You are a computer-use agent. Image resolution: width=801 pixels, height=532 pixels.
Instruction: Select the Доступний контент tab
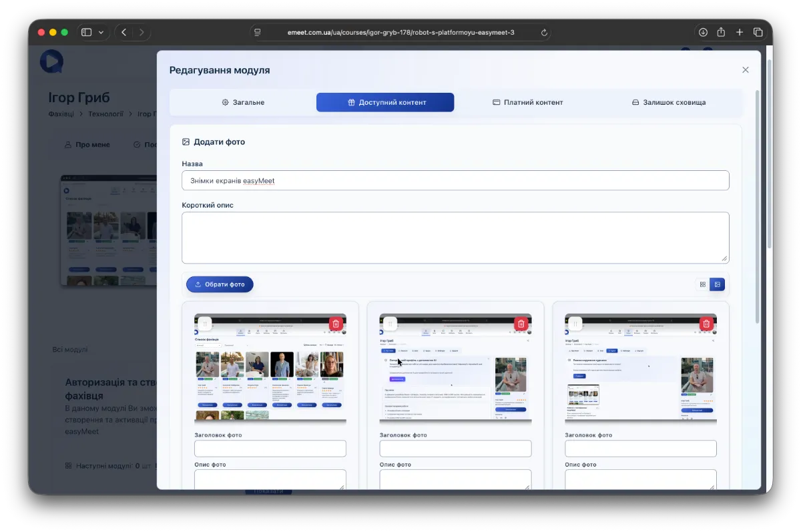tap(385, 102)
